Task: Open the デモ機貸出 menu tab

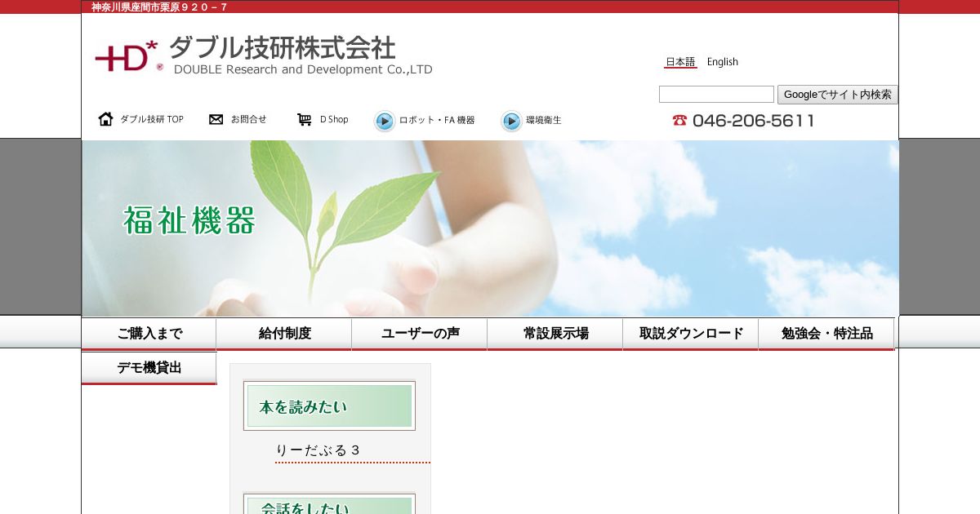Action: pos(149,368)
